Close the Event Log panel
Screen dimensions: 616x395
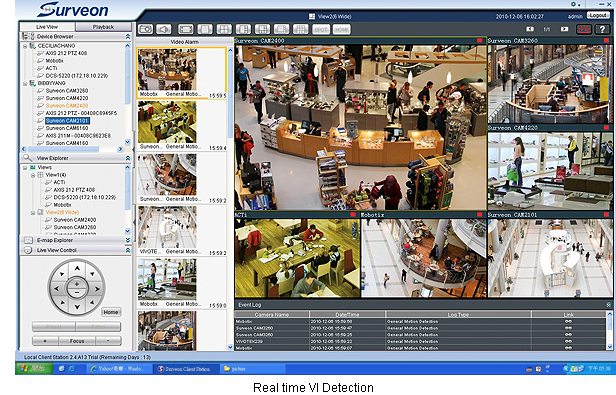click(x=608, y=305)
